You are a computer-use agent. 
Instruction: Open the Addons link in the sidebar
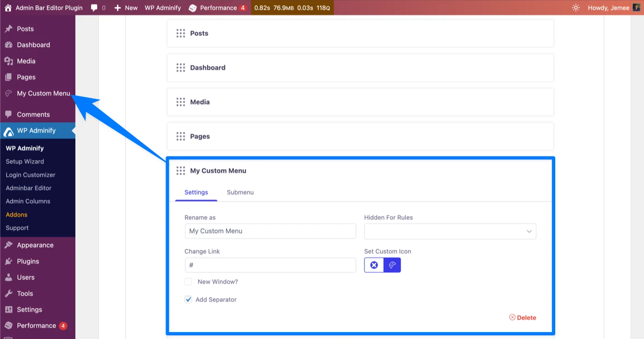[16, 214]
